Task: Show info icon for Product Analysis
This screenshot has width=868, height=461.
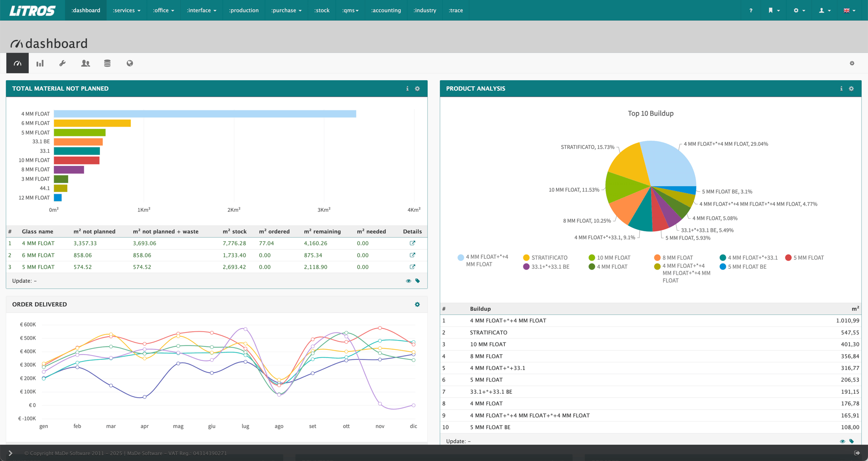Action: [841, 89]
